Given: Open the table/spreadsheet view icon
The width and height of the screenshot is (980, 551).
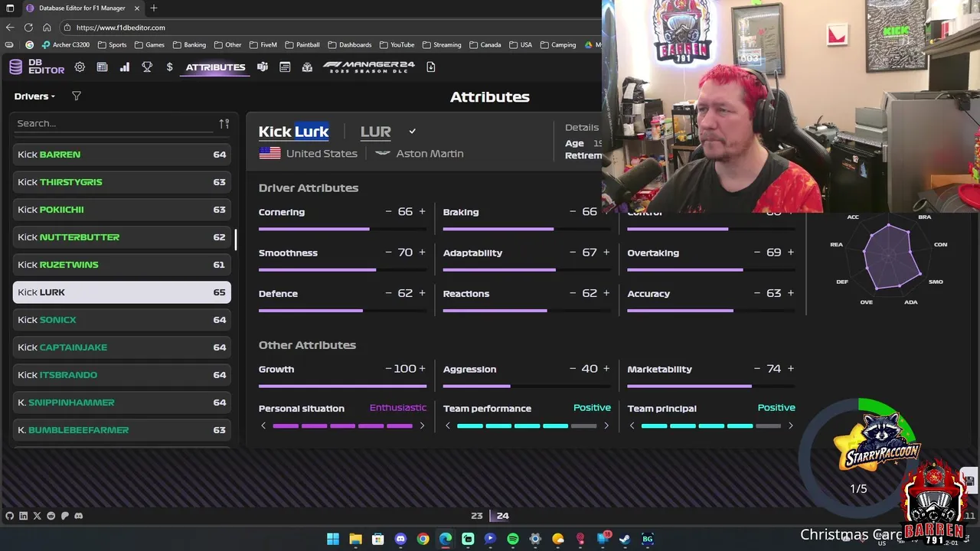Looking at the screenshot, I should click(x=102, y=67).
